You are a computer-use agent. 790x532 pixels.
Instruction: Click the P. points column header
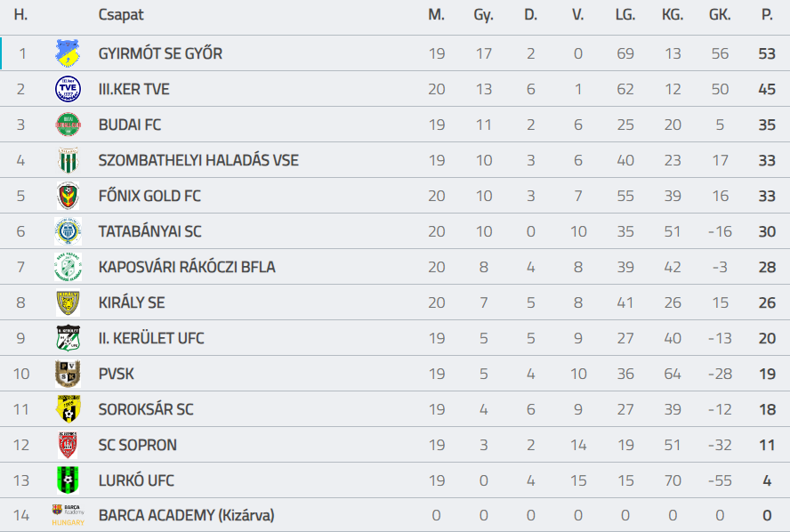coord(767,15)
